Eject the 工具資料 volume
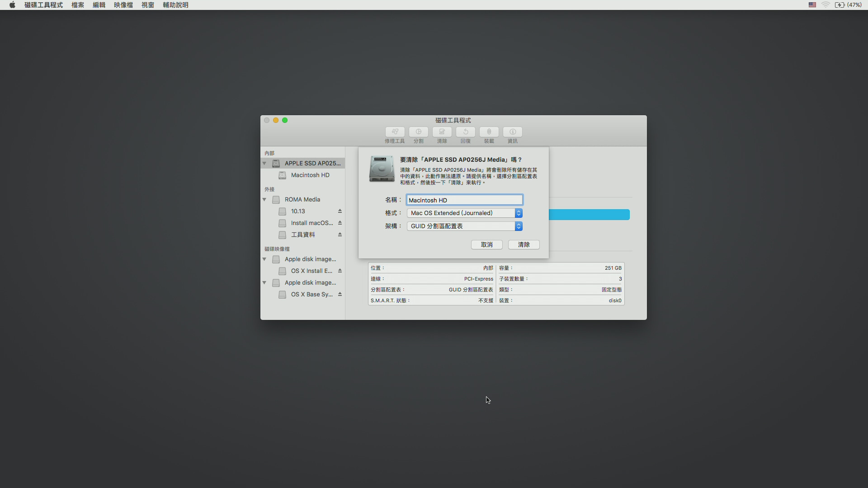 point(340,235)
